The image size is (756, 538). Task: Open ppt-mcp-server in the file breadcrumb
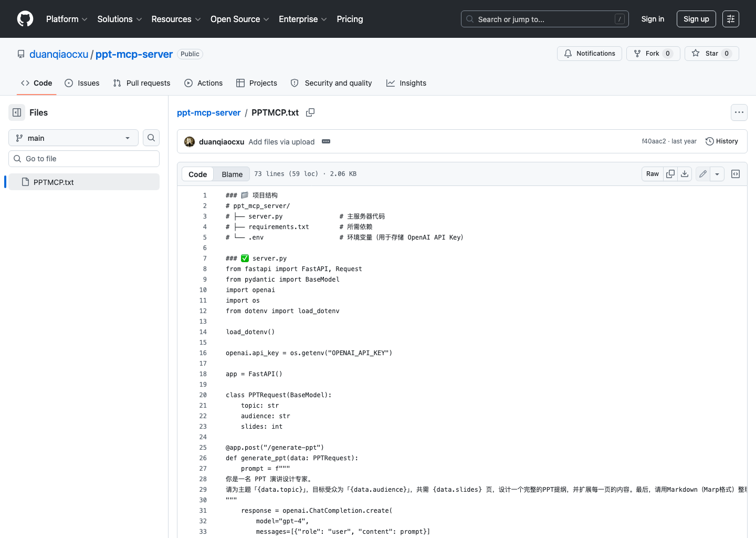pyautogui.click(x=208, y=112)
